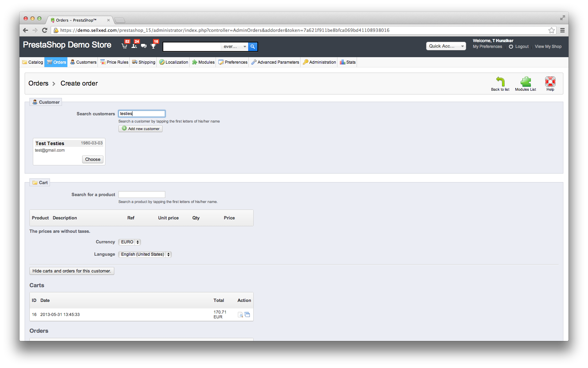Click the Ref column header
Image resolution: width=588 pixels, height=368 pixels.
[131, 218]
